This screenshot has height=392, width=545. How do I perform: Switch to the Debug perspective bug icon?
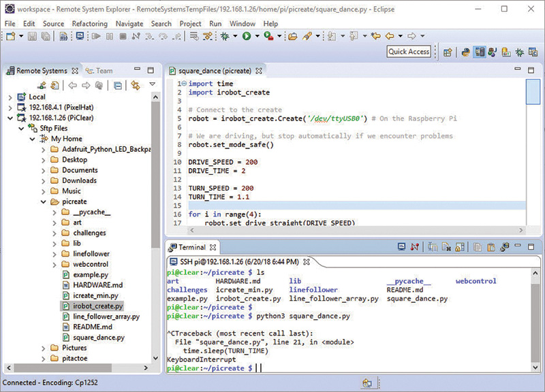(x=520, y=52)
